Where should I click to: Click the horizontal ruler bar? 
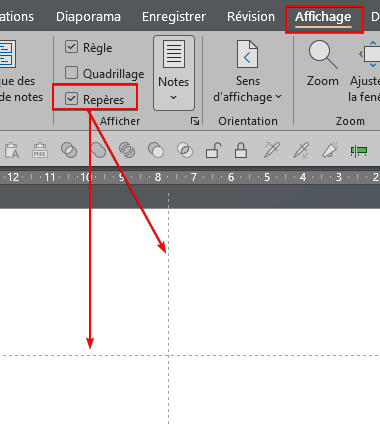pyautogui.click(x=190, y=177)
